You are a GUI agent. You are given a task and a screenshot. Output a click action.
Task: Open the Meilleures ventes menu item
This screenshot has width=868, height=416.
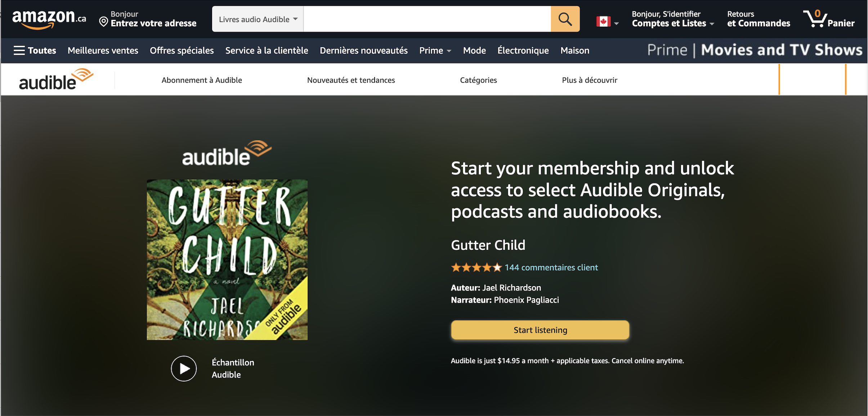click(x=103, y=50)
